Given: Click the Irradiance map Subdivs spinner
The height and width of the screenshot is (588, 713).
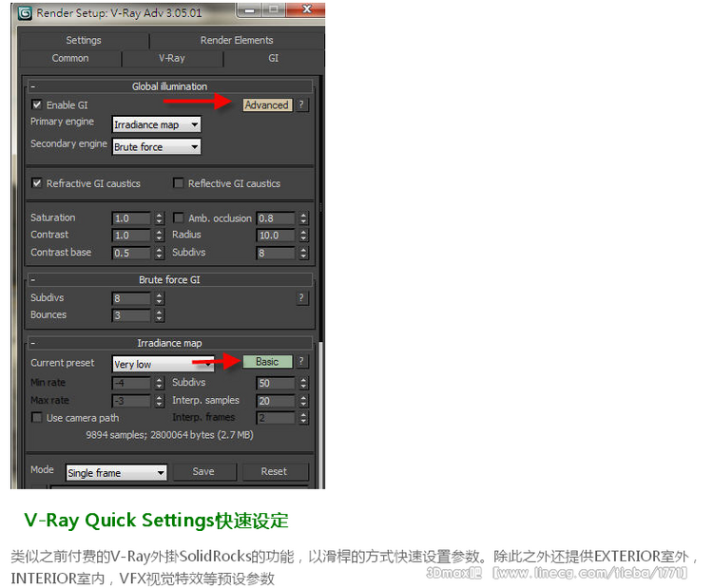Looking at the screenshot, I should coord(304,383).
